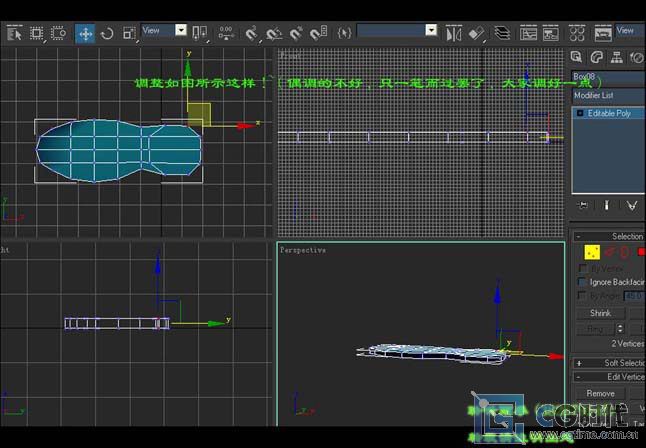Toggle the Angle Snap icon

pyautogui.click(x=274, y=34)
